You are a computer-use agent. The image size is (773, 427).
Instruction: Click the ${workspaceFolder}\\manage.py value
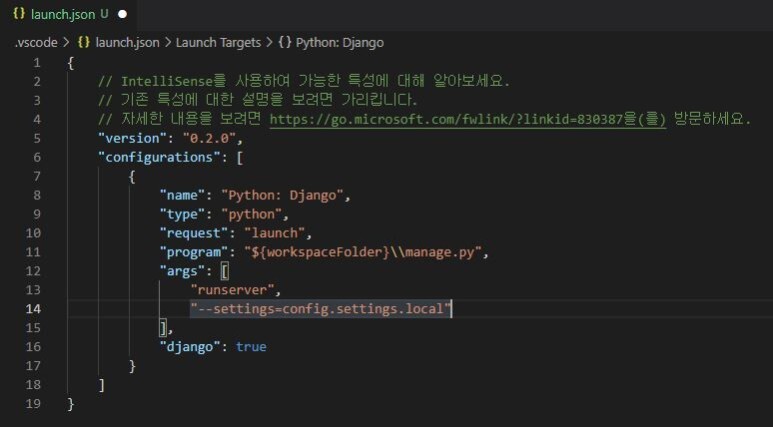(363, 252)
